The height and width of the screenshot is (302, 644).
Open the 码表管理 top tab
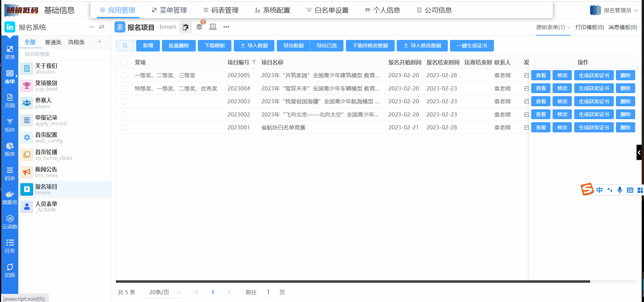(x=221, y=10)
